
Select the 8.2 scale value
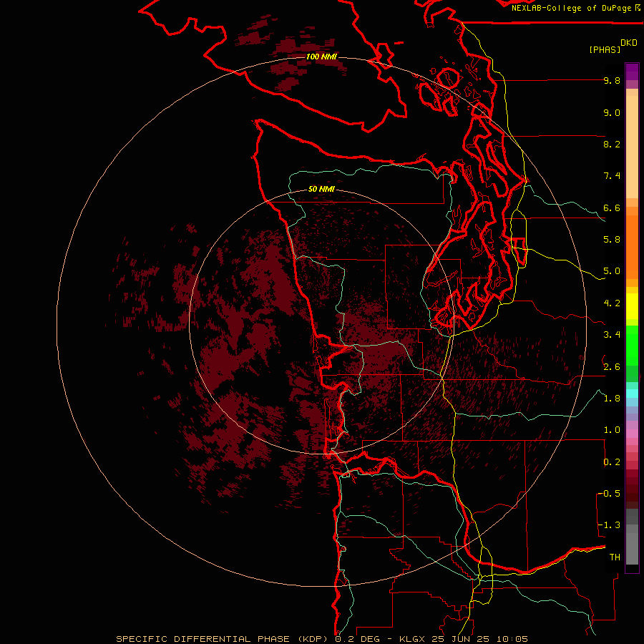(x=612, y=144)
